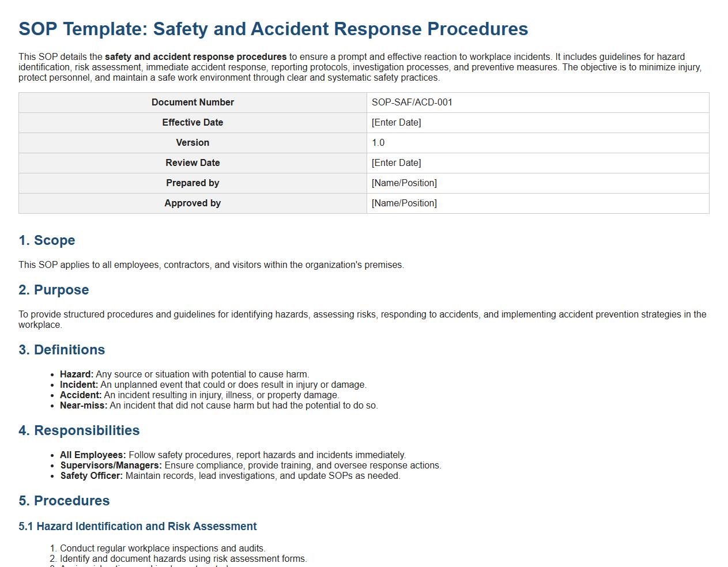
Task: Click the "4. Responsibilities" heading
Action: pyautogui.click(x=79, y=430)
